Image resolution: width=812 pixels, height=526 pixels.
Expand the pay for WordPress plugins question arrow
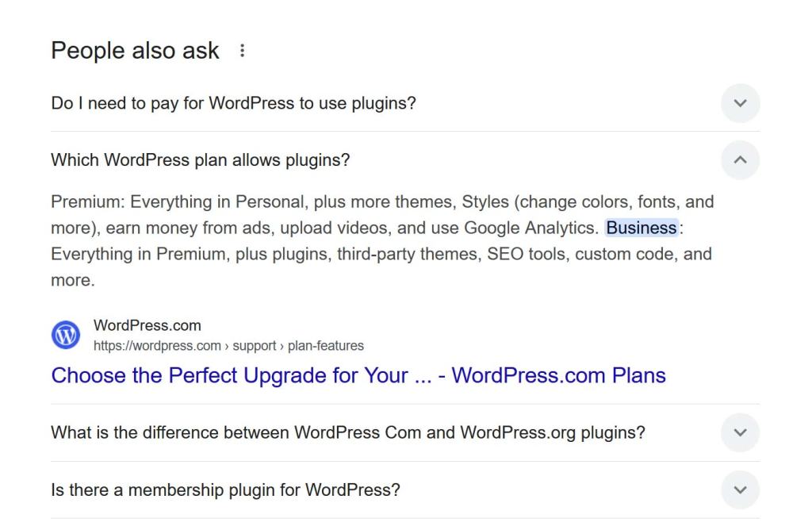coord(740,103)
